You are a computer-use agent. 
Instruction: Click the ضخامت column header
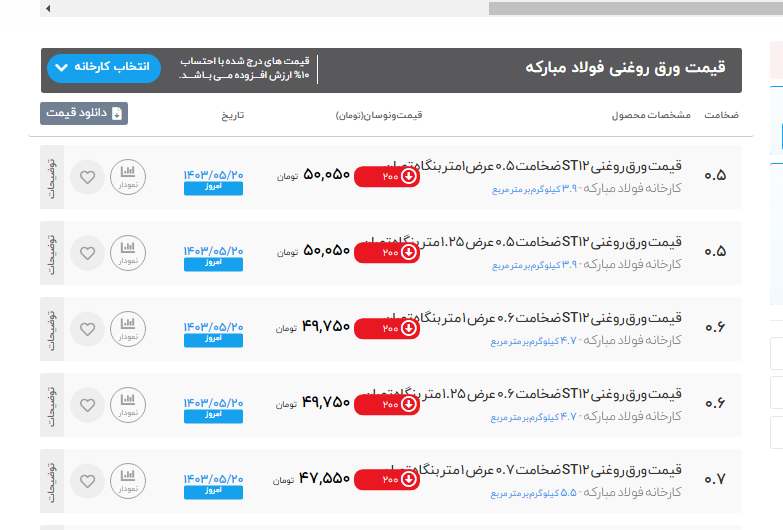click(721, 115)
